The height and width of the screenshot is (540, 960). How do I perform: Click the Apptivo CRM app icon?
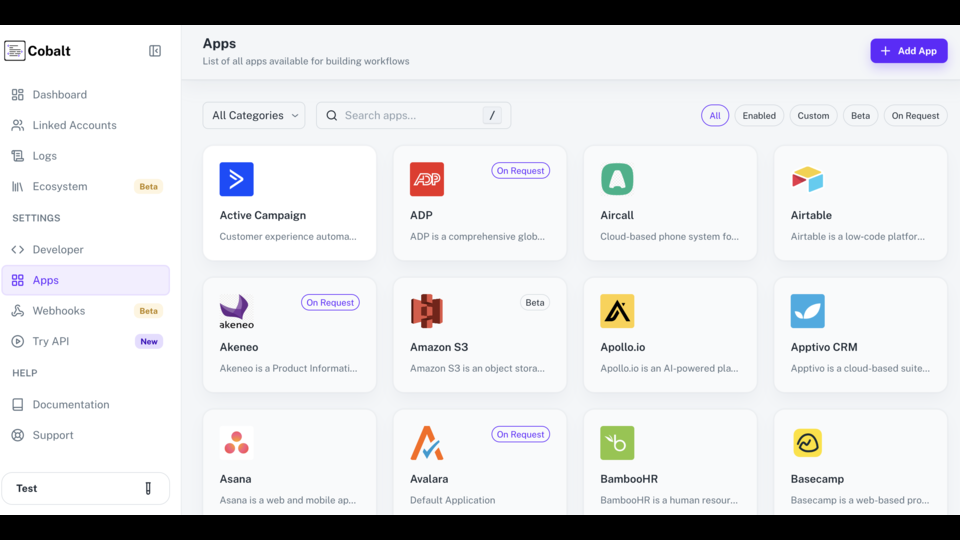click(x=808, y=311)
